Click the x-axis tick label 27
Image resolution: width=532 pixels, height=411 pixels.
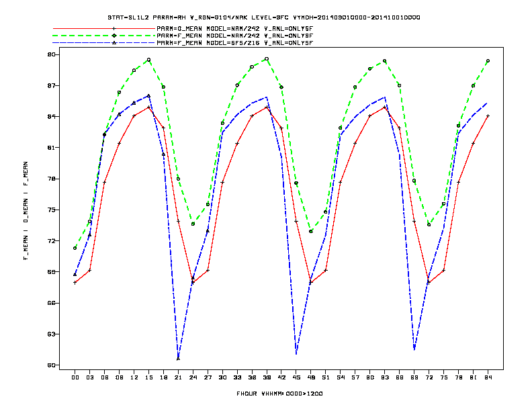(x=208, y=377)
